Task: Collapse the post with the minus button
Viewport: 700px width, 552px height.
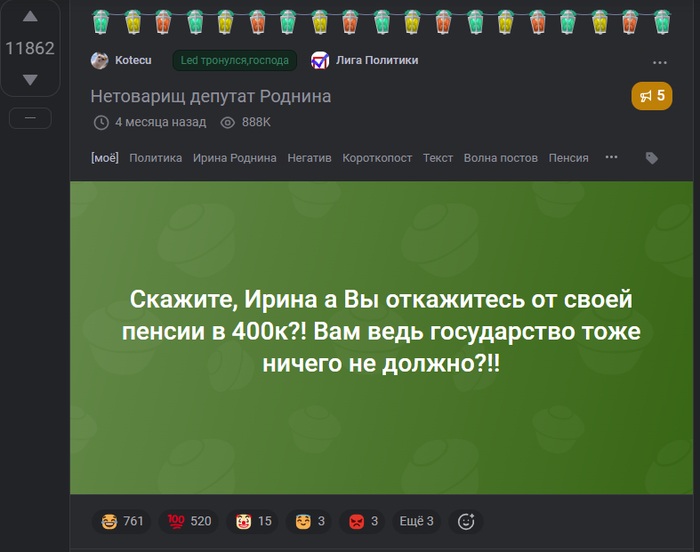Action: click(x=30, y=118)
